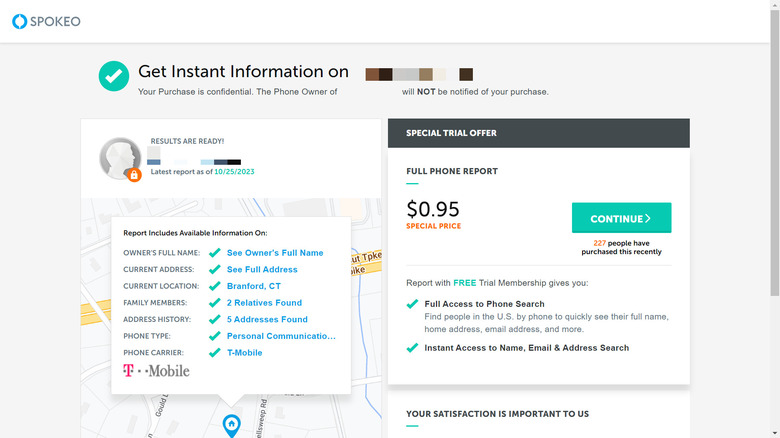780x438 pixels.
Task: Click the checkmark next to Phone Carrier
Action: coord(214,353)
